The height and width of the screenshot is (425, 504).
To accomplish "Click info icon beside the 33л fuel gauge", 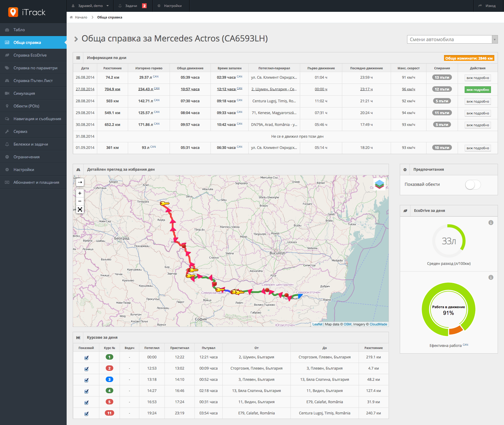I will pos(491,223).
